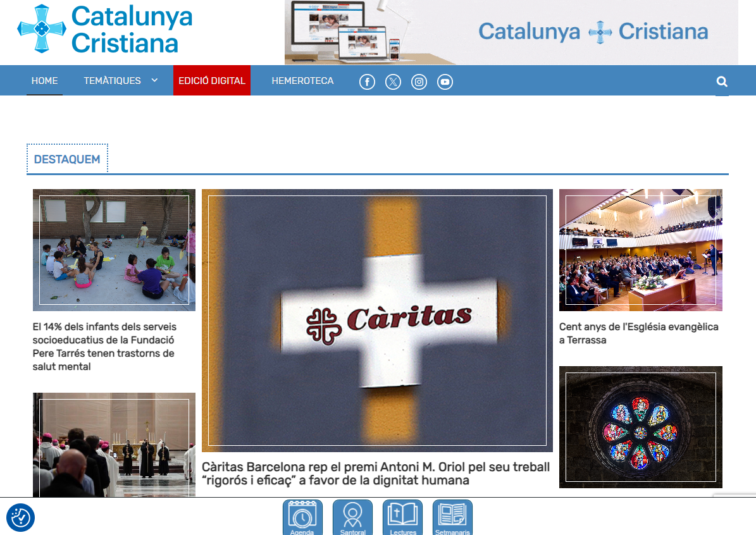This screenshot has width=756, height=535.
Task: Open the large Càritas cross image
Action: 377,321
